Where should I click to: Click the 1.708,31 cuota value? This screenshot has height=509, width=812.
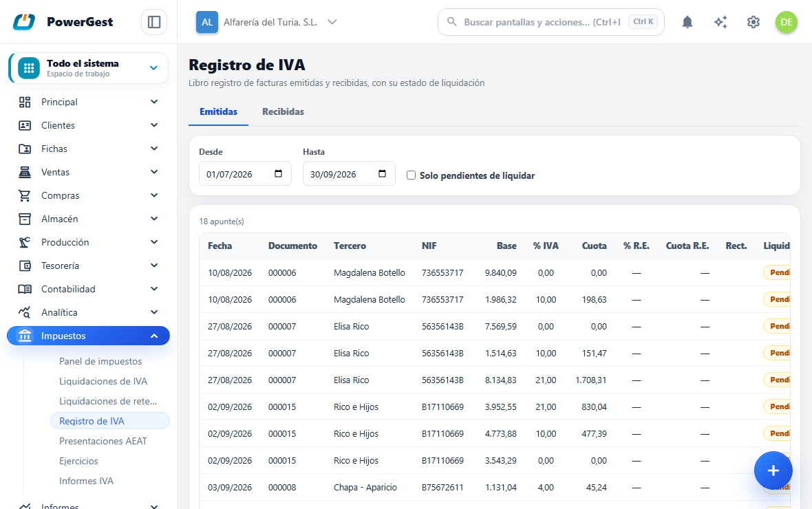point(591,380)
